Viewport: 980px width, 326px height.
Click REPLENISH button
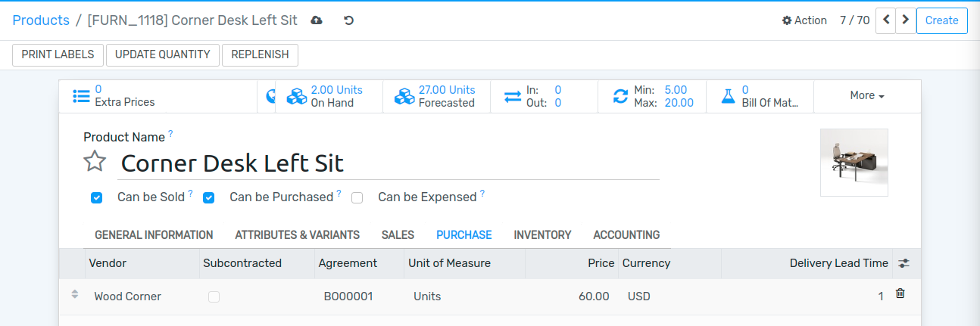tap(260, 54)
